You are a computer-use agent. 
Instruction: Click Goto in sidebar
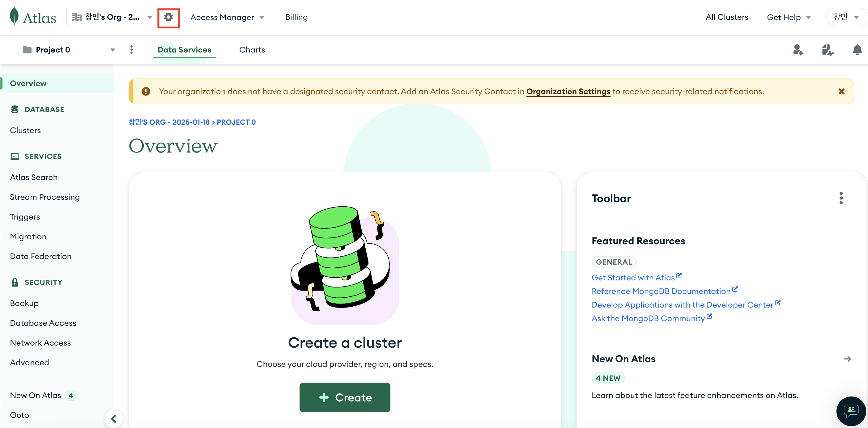click(19, 415)
